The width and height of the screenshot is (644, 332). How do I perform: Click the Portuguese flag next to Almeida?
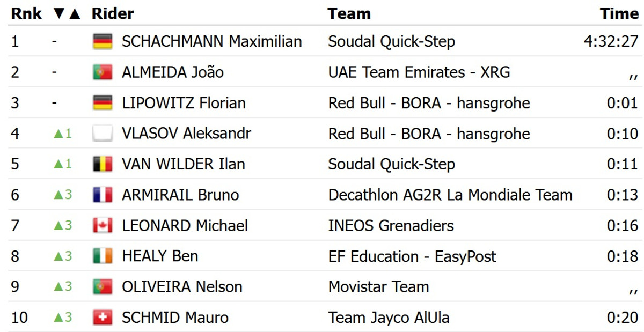point(103,72)
